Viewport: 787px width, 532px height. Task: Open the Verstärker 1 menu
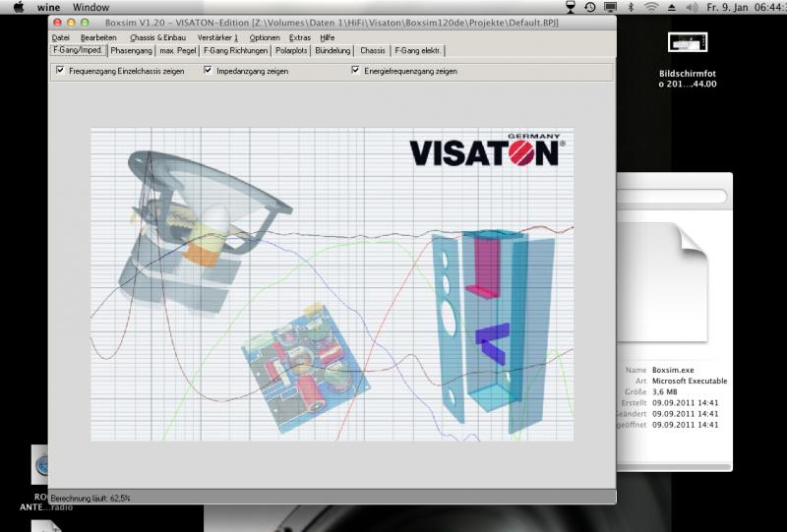tap(217, 37)
